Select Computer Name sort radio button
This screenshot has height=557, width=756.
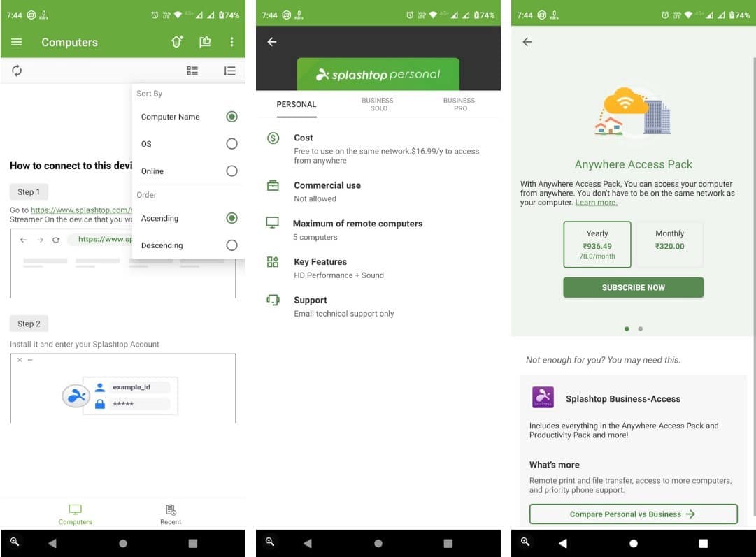pos(231,117)
